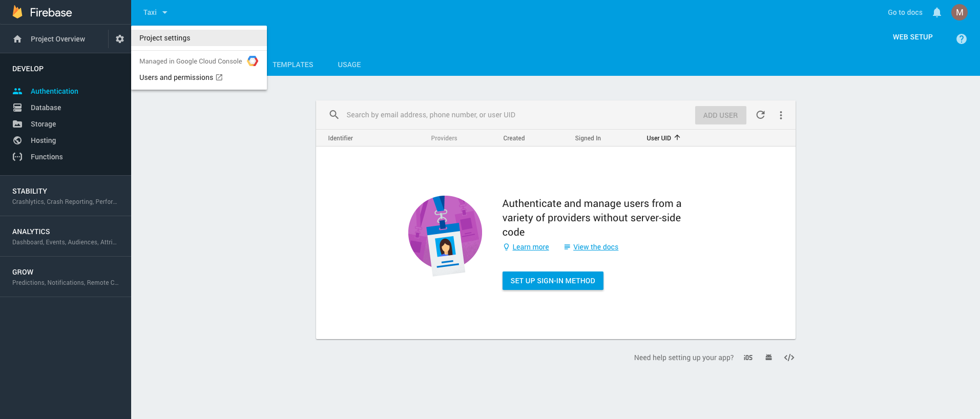Select Project settings from the menu
The height and width of the screenshot is (419, 980).
click(x=199, y=38)
